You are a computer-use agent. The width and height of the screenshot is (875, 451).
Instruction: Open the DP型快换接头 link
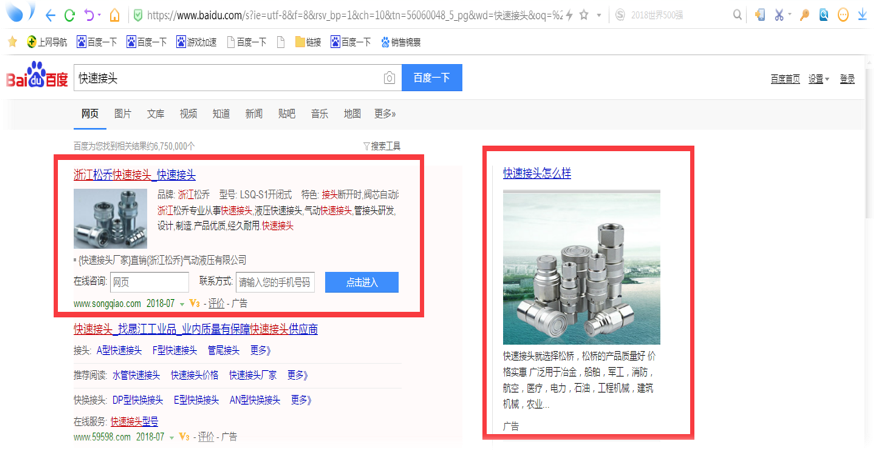[138, 400]
